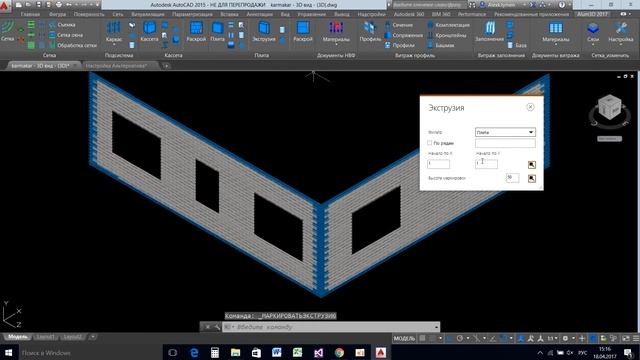Expand the Каркас dropdown arrow
The width and height of the screenshot is (640, 360).
tap(114, 43)
